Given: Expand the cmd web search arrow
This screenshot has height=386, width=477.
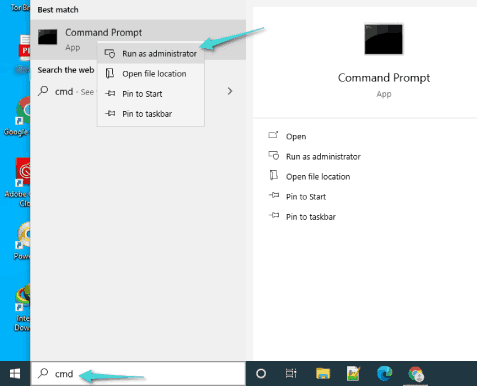Looking at the screenshot, I should 230,91.
